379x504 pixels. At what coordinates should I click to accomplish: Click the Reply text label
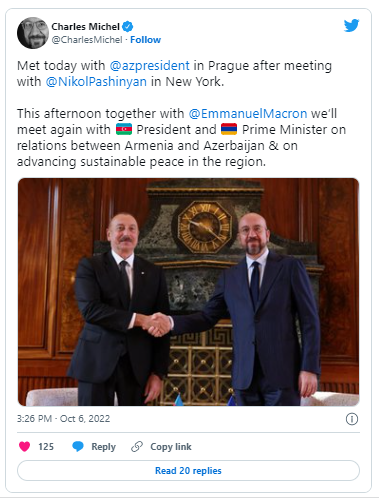tap(103, 447)
